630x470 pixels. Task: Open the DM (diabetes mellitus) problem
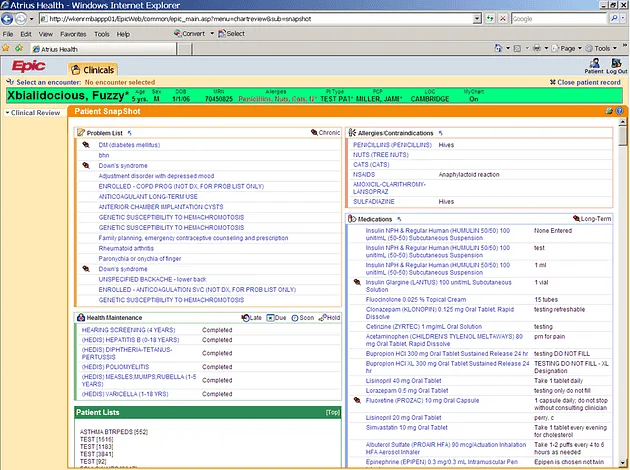(129, 145)
